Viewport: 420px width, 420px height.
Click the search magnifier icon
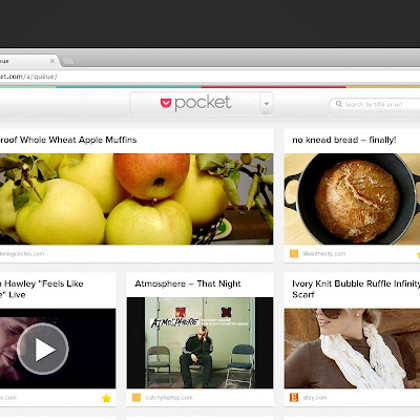click(x=339, y=104)
